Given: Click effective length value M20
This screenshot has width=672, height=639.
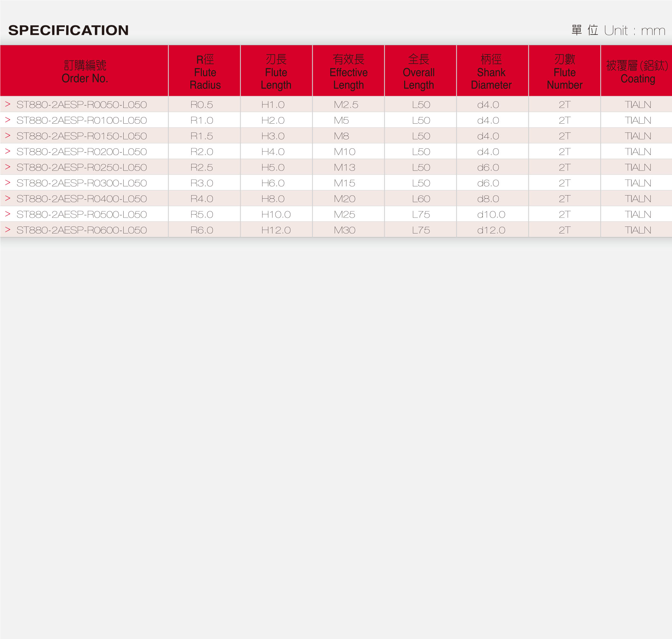Looking at the screenshot, I should pos(344,199).
